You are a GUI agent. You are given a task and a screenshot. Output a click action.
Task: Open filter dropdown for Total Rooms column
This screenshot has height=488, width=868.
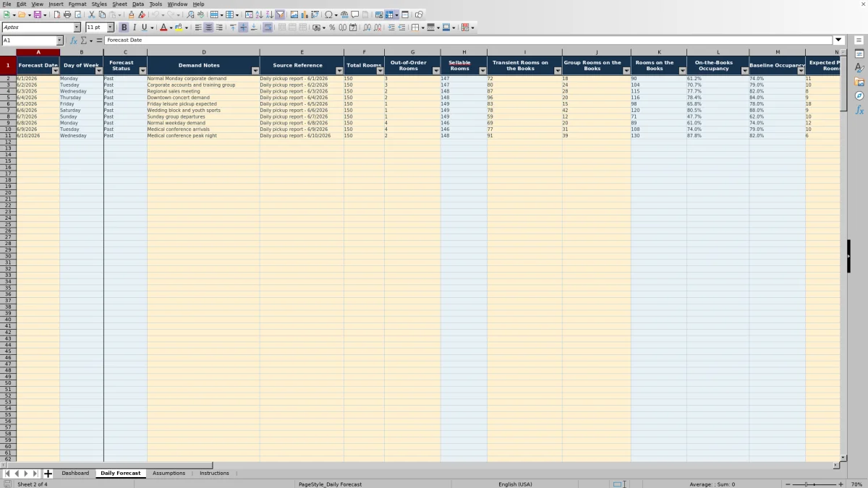pyautogui.click(x=380, y=71)
